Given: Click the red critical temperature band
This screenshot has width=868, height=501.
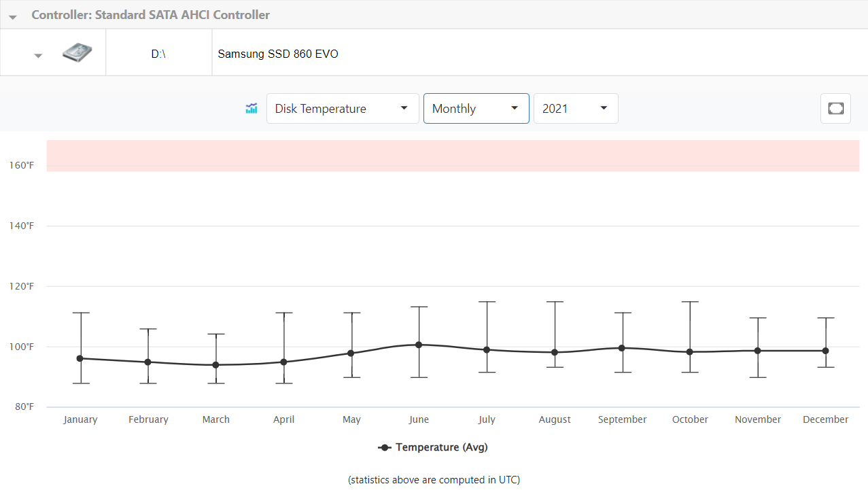Looking at the screenshot, I should pos(453,156).
